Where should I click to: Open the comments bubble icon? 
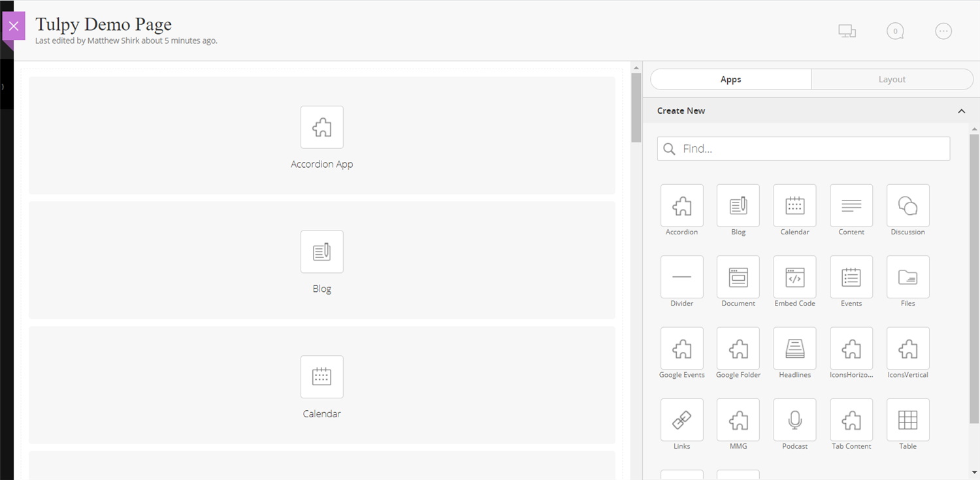click(x=895, y=31)
